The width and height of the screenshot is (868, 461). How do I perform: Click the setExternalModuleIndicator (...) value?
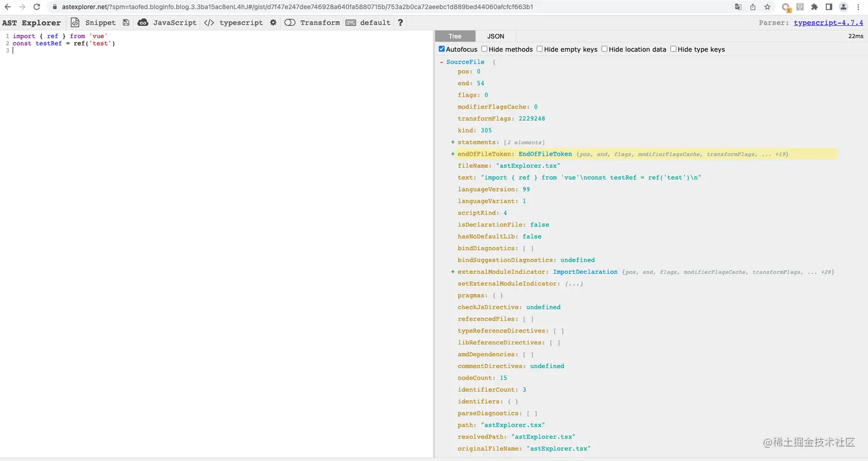[574, 284]
